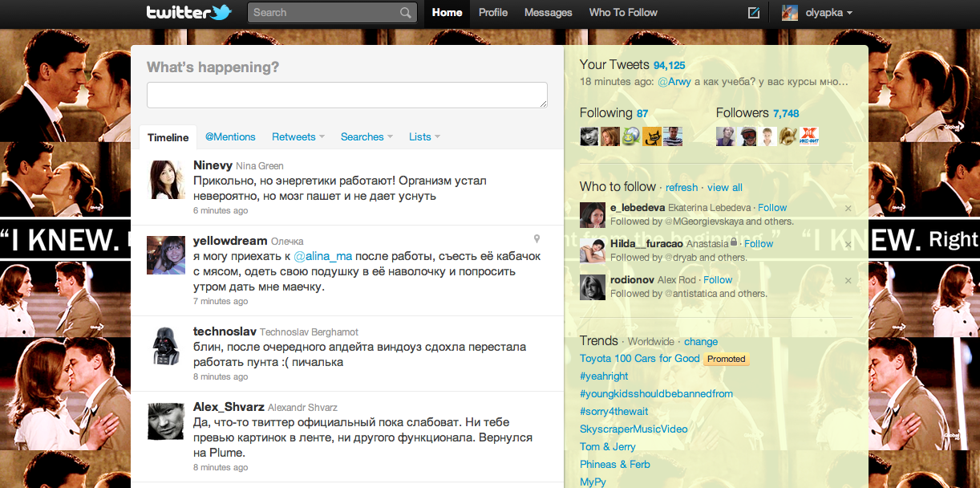The height and width of the screenshot is (488, 980).
Task: Open #youngkidsshouldbebannedfrom trend
Action: pyautogui.click(x=656, y=394)
